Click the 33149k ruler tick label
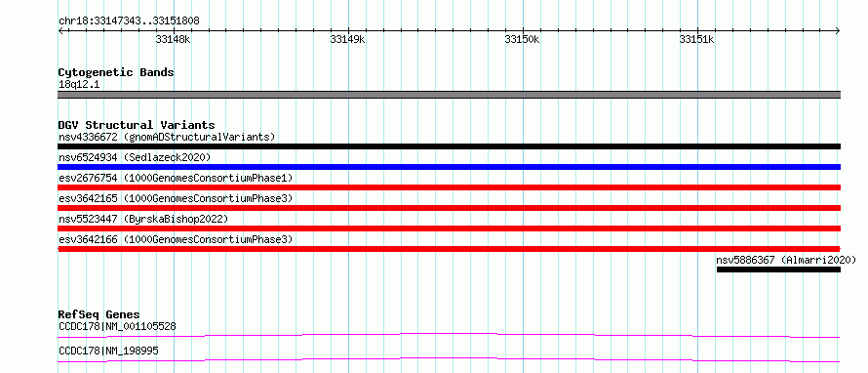Viewport: 868px width, 373px height. point(347,39)
